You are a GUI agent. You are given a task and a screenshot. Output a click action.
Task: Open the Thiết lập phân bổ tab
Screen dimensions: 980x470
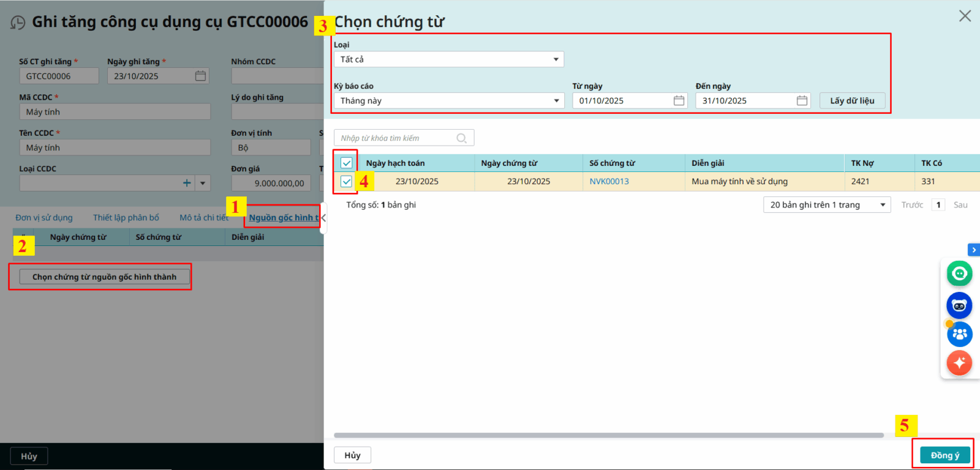coord(126,218)
